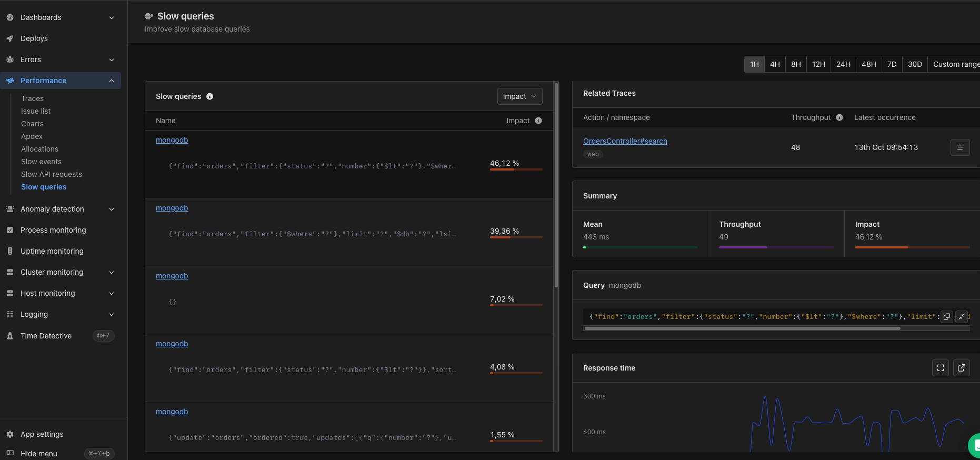
Task: Expand the Host monitoring chevron
Action: [112, 293]
